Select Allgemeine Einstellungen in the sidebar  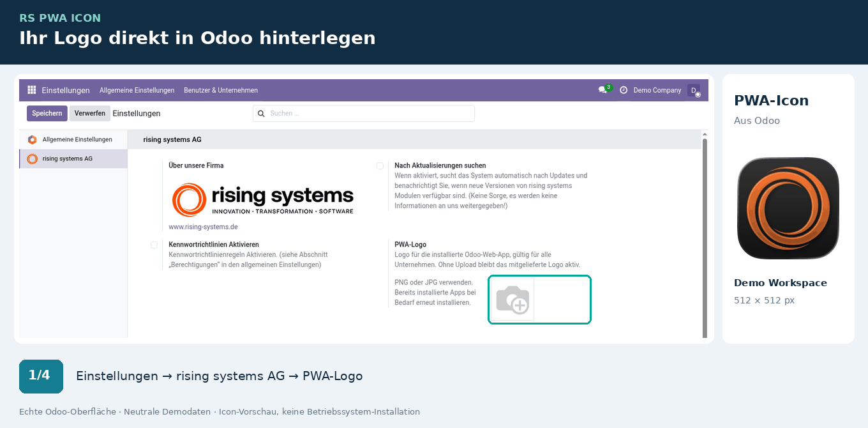click(73, 139)
